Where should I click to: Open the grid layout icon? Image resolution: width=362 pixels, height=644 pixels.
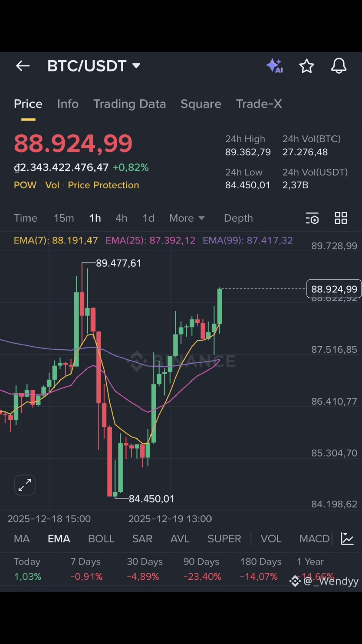[x=341, y=218]
